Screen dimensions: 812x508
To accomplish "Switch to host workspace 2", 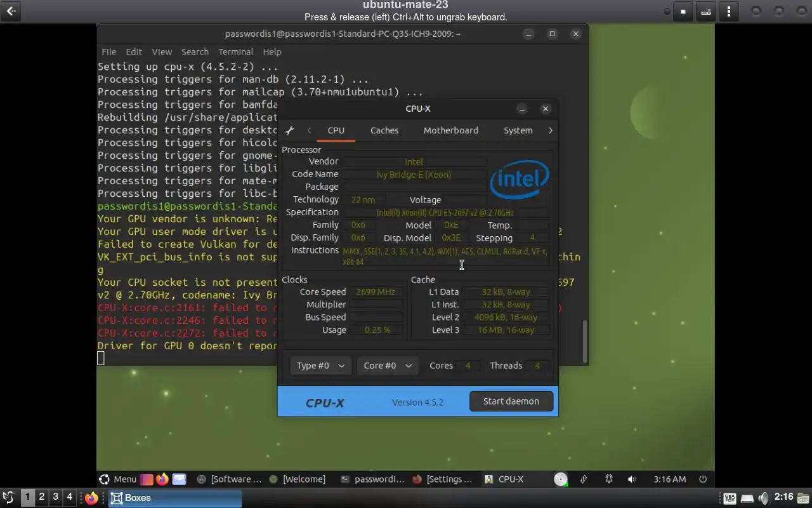I will point(42,497).
